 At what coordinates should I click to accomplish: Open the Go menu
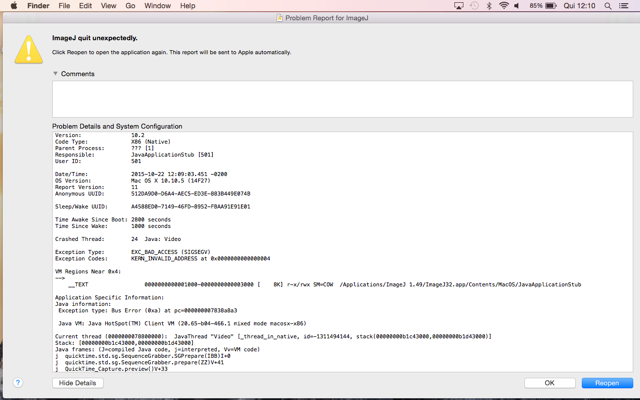(130, 6)
